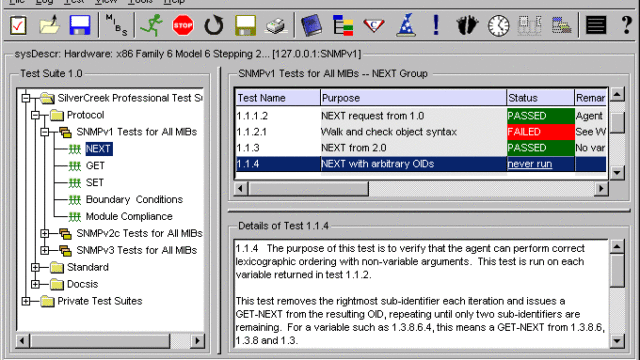The width and height of the screenshot is (640, 360).
Task: Expand SNMPv2c Tests for All MIBs node
Action: [45, 233]
